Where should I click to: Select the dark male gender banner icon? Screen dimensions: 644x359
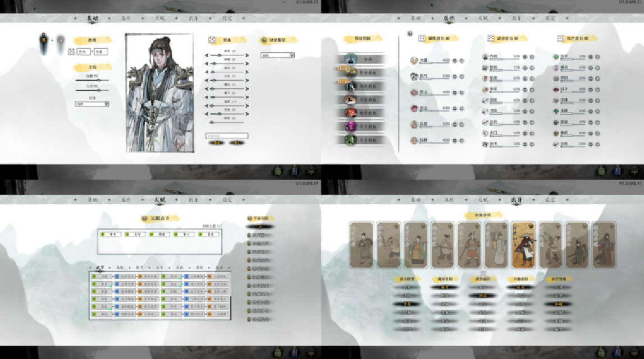pos(43,41)
